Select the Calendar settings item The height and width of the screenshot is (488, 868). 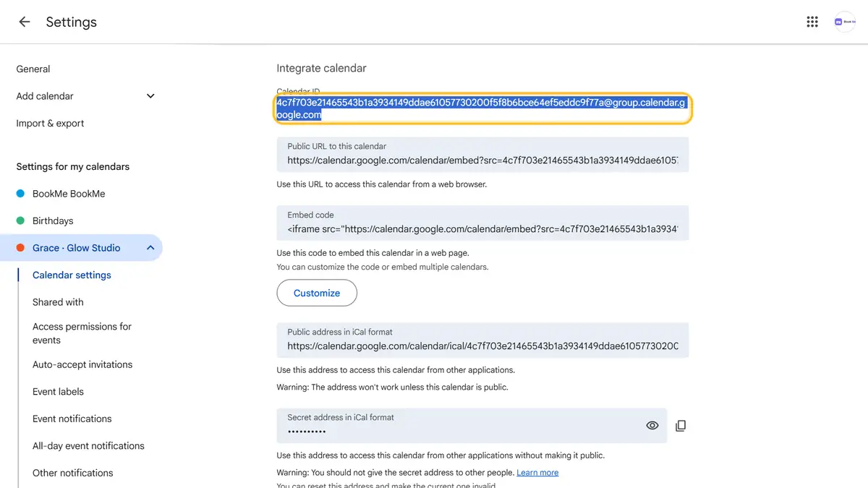point(72,275)
